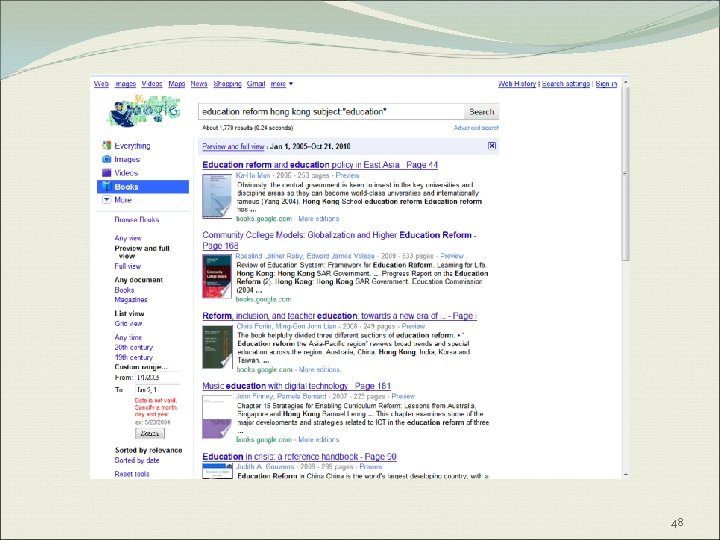Open the Google doodle logo
Screen dimensions: 720x540
point(143,111)
